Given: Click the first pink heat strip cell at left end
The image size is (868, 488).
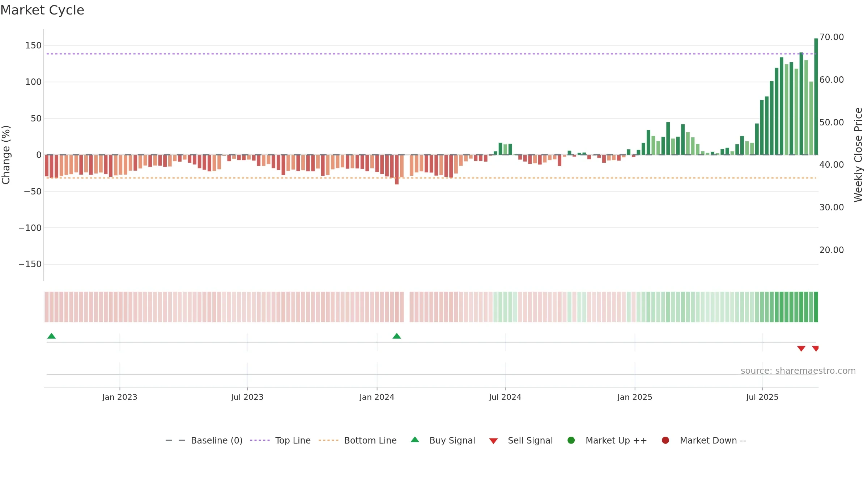Looking at the screenshot, I should pyautogui.click(x=47, y=307).
